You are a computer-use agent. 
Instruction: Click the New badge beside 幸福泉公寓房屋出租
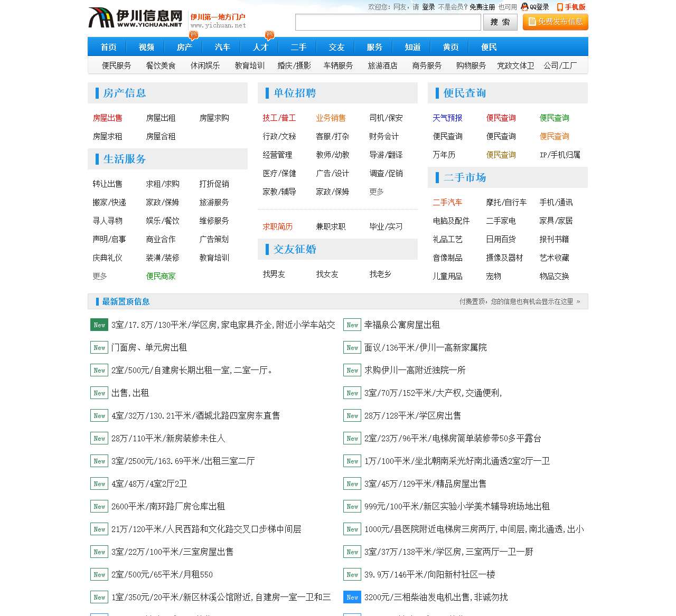tap(352, 325)
